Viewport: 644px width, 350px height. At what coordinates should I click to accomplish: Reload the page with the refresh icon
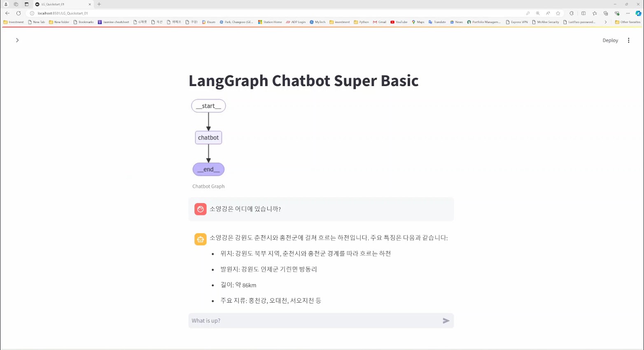pos(19,13)
